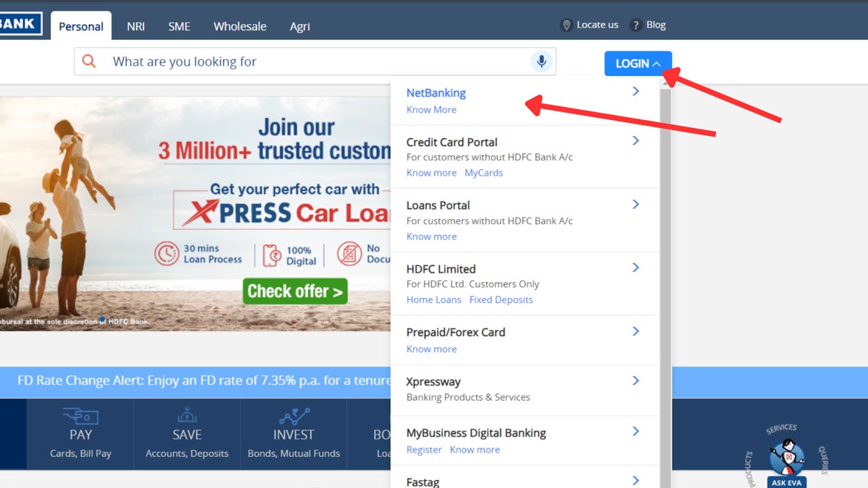The image size is (868, 488).
Task: Click Fixed Deposits under HDFC Limited
Action: click(501, 299)
